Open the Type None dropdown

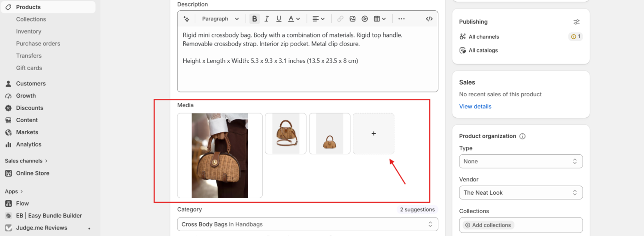(x=521, y=161)
